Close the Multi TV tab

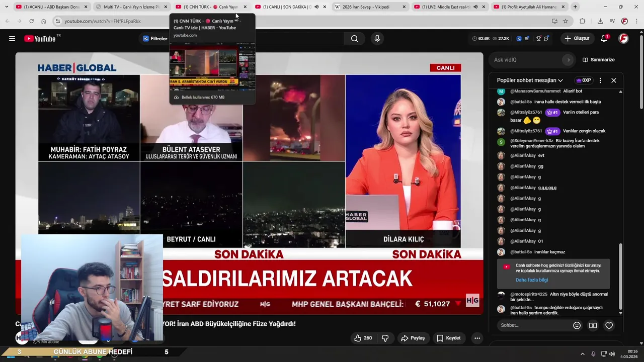pyautogui.click(x=166, y=7)
